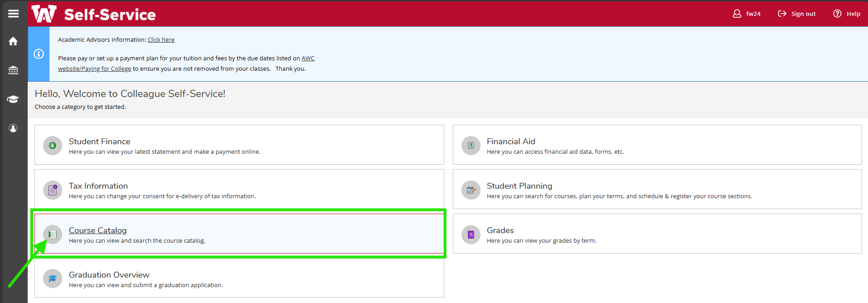Click 'Choose a category to get started.' text
The height and width of the screenshot is (303, 868).
[80, 107]
